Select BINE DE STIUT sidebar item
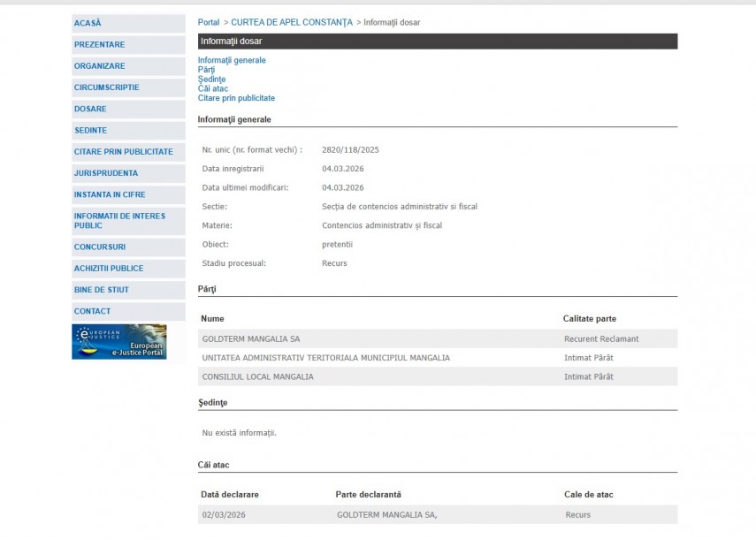Screen dimensions: 756x539 (101, 290)
